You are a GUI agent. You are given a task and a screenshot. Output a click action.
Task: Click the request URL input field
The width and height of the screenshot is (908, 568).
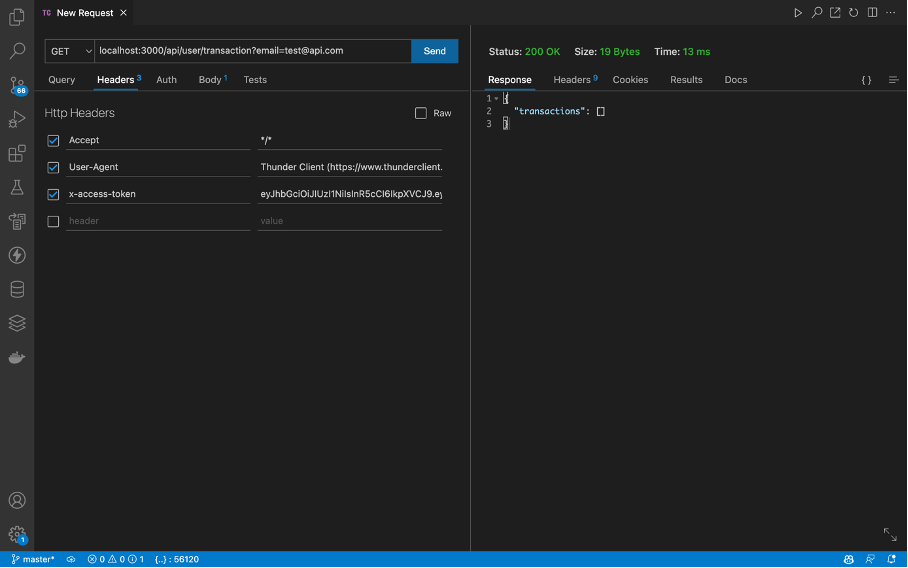click(252, 51)
